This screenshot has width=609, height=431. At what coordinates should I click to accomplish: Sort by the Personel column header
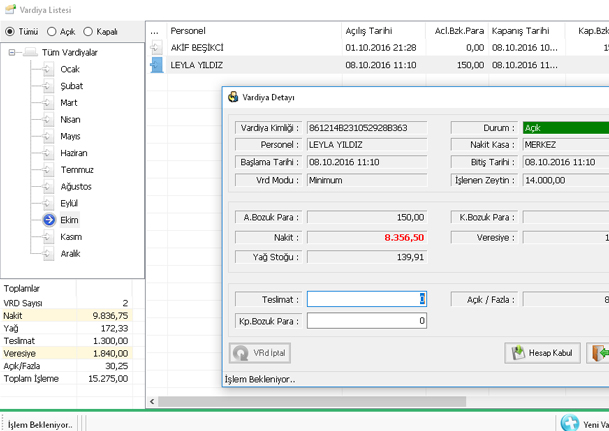pos(254,31)
